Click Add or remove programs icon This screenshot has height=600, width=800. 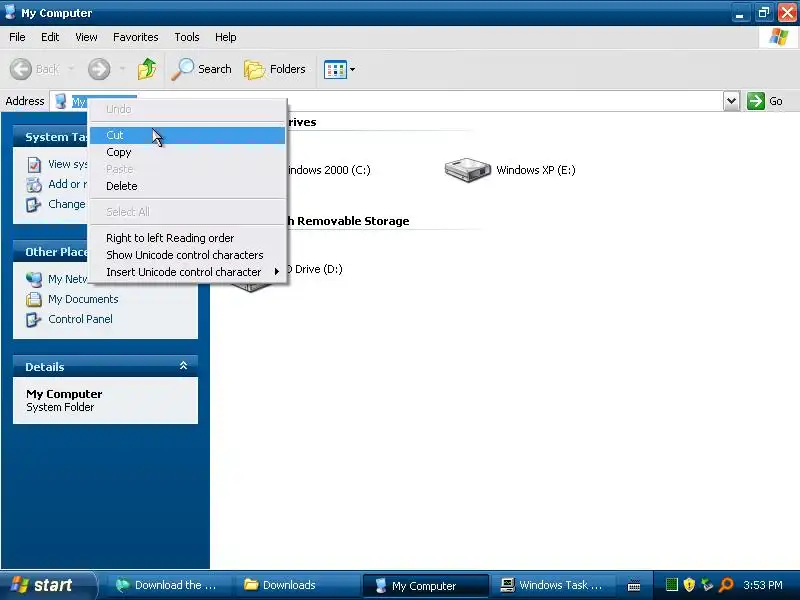(34, 185)
